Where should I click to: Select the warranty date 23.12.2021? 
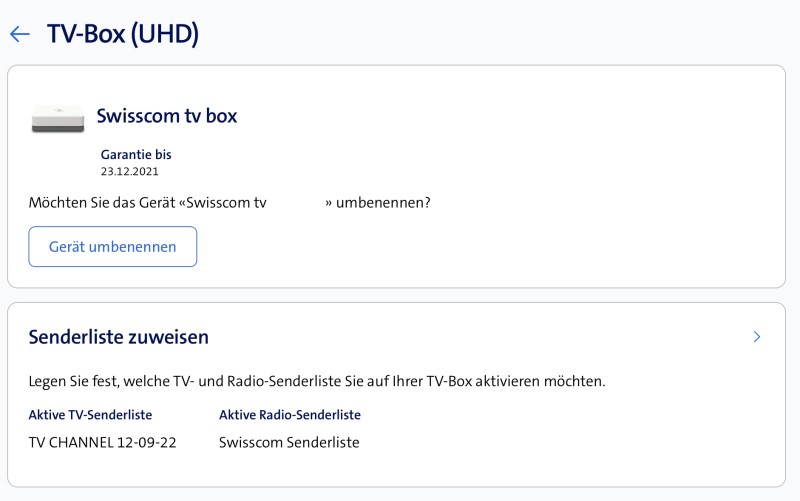[130, 171]
